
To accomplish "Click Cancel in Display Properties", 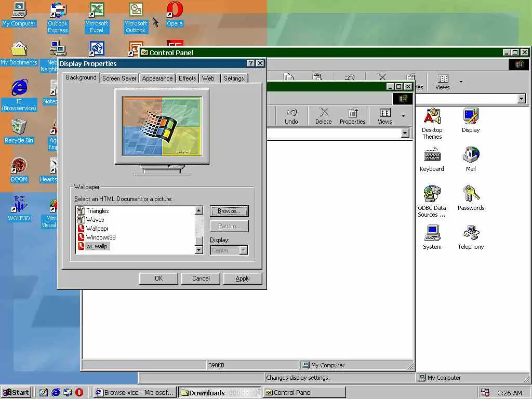I will tap(201, 278).
